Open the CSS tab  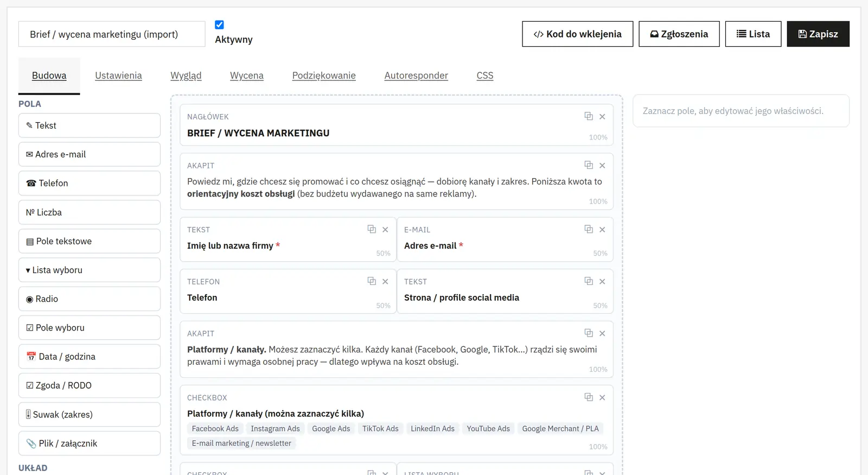point(485,75)
